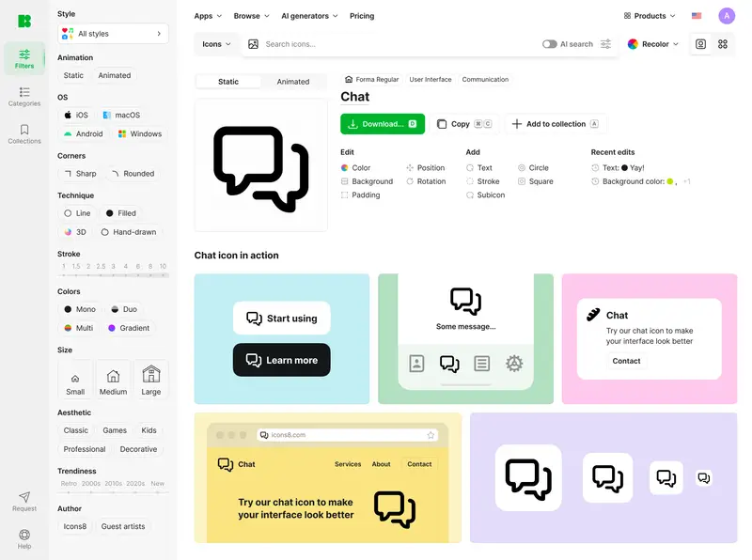Image resolution: width=752 pixels, height=560 pixels.
Task: Open the Collections sidebar panel
Action: tap(24, 133)
